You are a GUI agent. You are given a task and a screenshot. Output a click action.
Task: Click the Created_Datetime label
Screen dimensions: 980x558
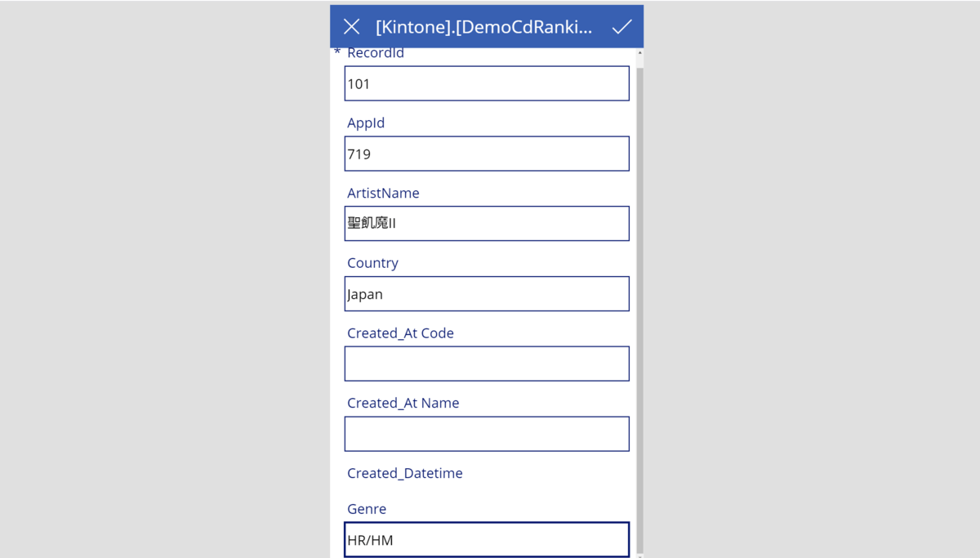(x=405, y=473)
